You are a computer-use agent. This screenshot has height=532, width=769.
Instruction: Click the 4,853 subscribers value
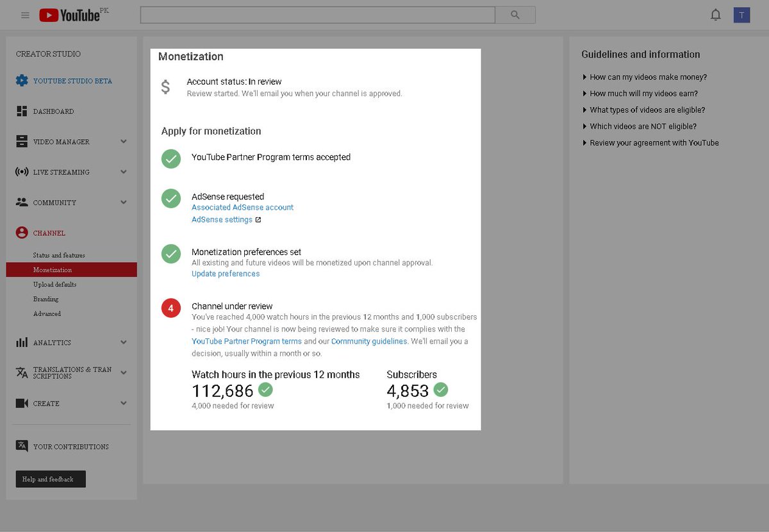[408, 390]
